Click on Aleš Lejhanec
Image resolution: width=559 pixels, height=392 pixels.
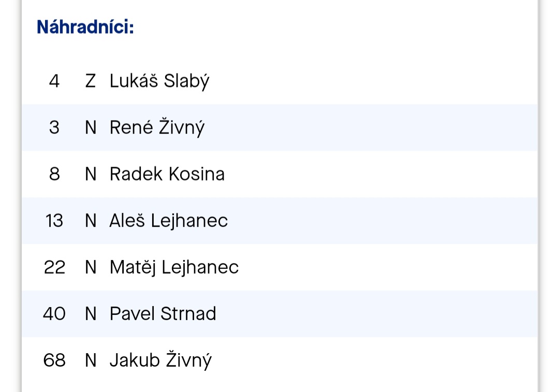pyautogui.click(x=168, y=221)
